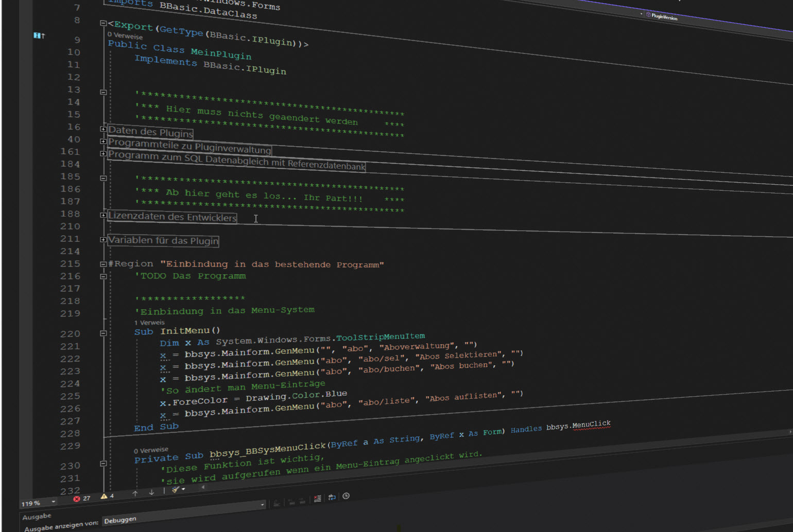
Task: Click the "1 Verweis" CodeLens link above InitMenu
Action: click(149, 323)
